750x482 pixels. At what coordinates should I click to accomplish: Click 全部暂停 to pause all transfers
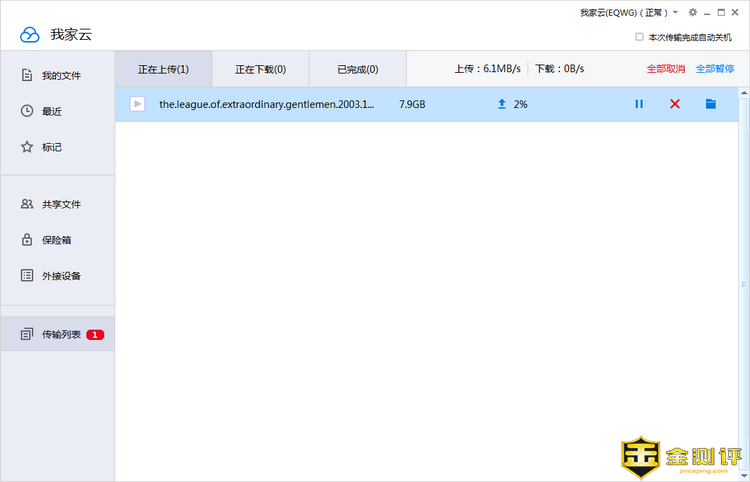click(x=715, y=69)
